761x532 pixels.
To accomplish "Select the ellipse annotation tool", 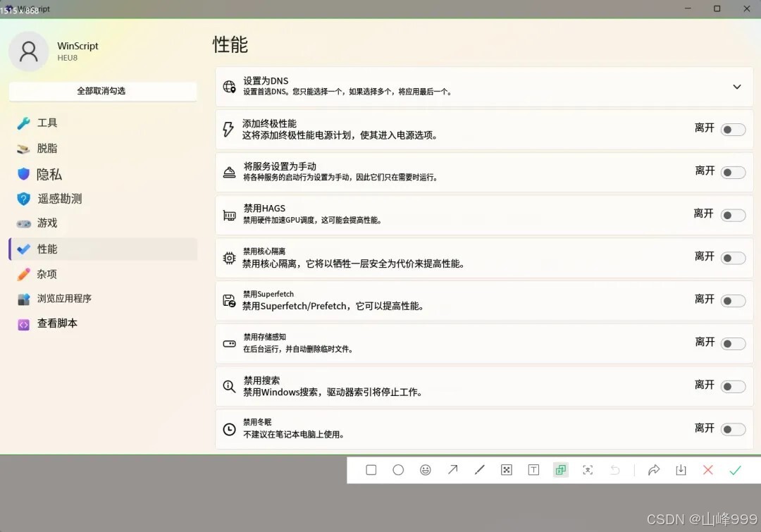I will click(x=398, y=470).
